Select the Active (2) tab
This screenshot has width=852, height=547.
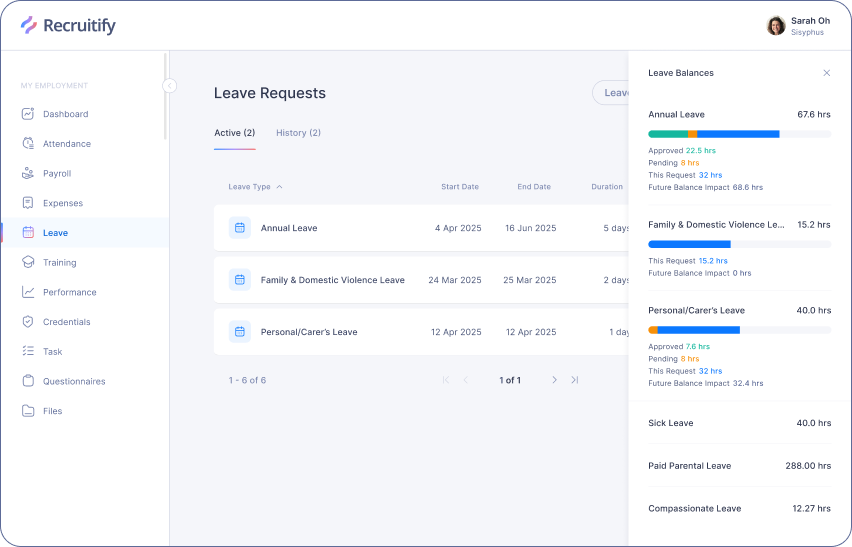[234, 133]
